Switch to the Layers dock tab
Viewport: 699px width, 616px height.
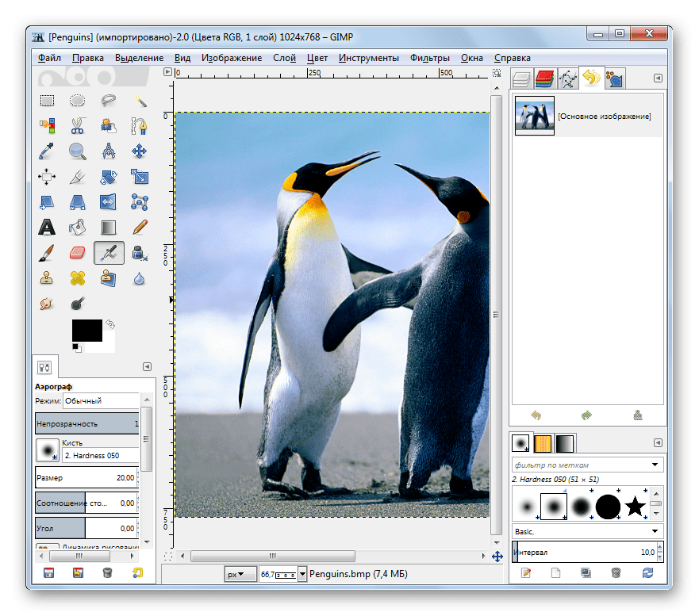[521, 79]
